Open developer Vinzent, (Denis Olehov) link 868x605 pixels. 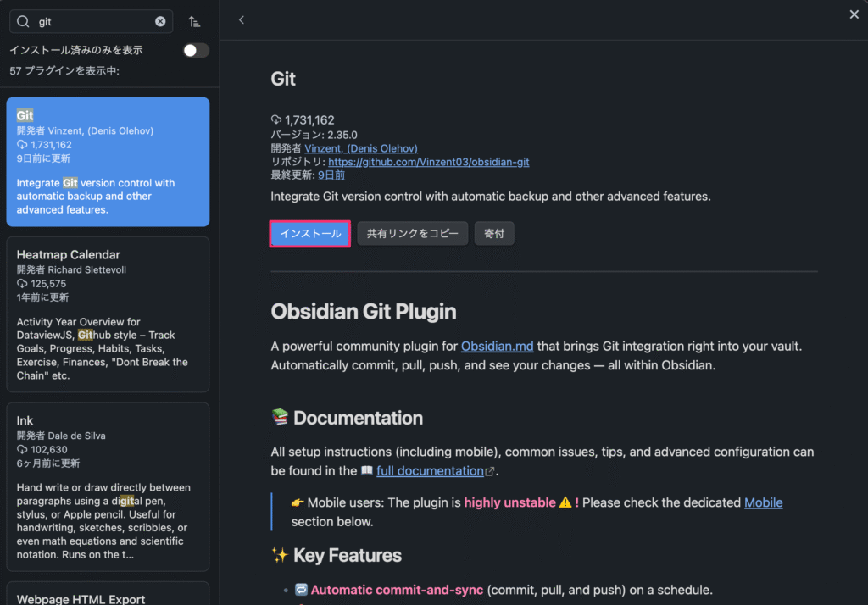coord(361,148)
